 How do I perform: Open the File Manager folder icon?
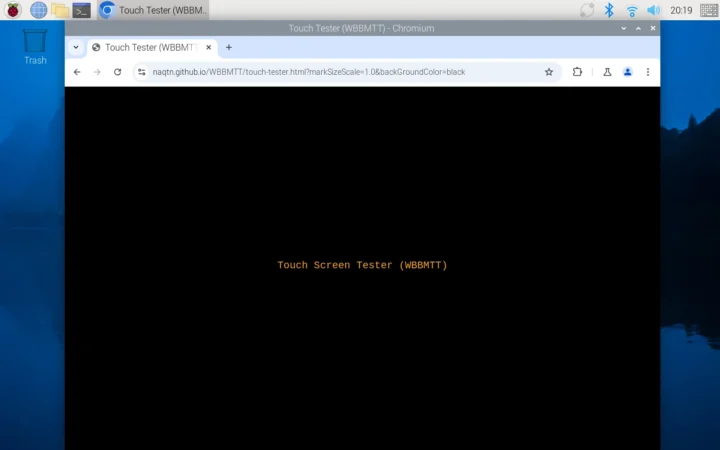tap(60, 10)
